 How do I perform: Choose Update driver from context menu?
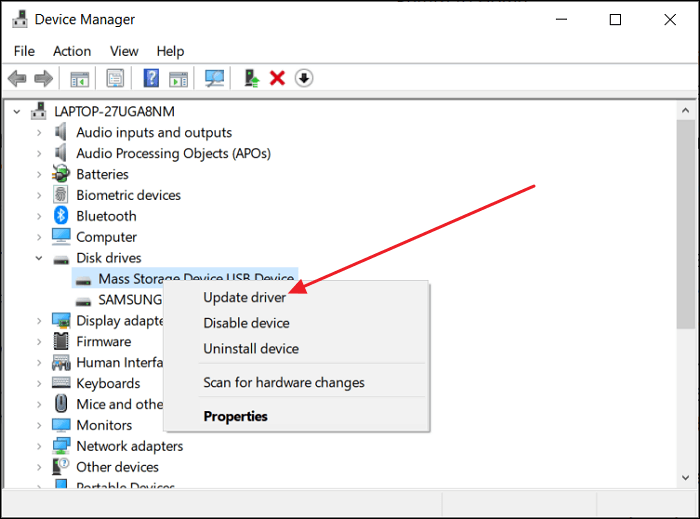coord(244,297)
